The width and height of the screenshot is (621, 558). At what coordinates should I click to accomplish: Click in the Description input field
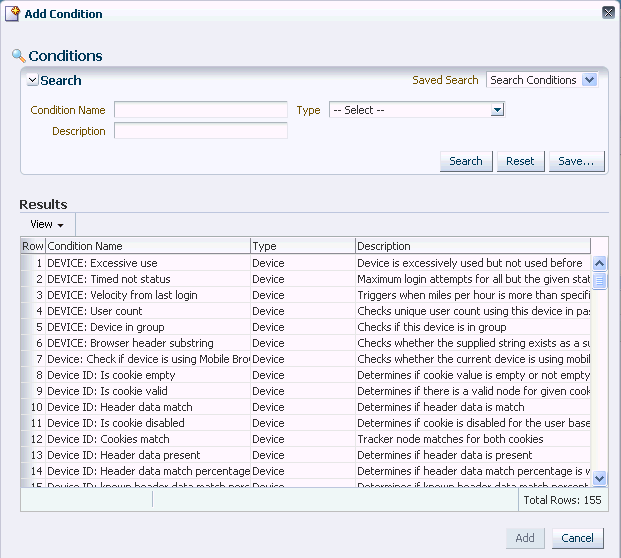pos(200,131)
